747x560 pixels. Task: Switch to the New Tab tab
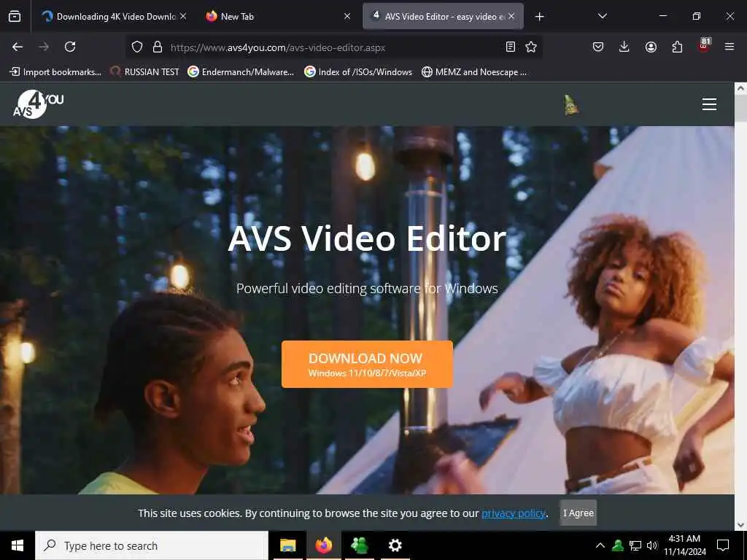tap(276, 17)
